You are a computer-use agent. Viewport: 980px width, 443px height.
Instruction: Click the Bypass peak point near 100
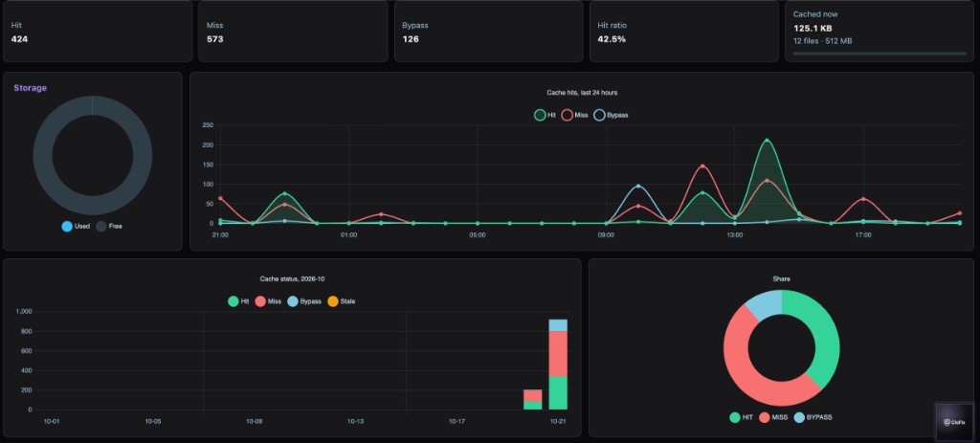pyautogui.click(x=638, y=187)
